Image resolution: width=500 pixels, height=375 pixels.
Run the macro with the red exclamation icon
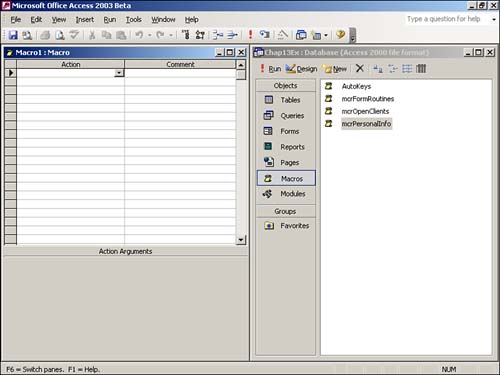point(250,35)
